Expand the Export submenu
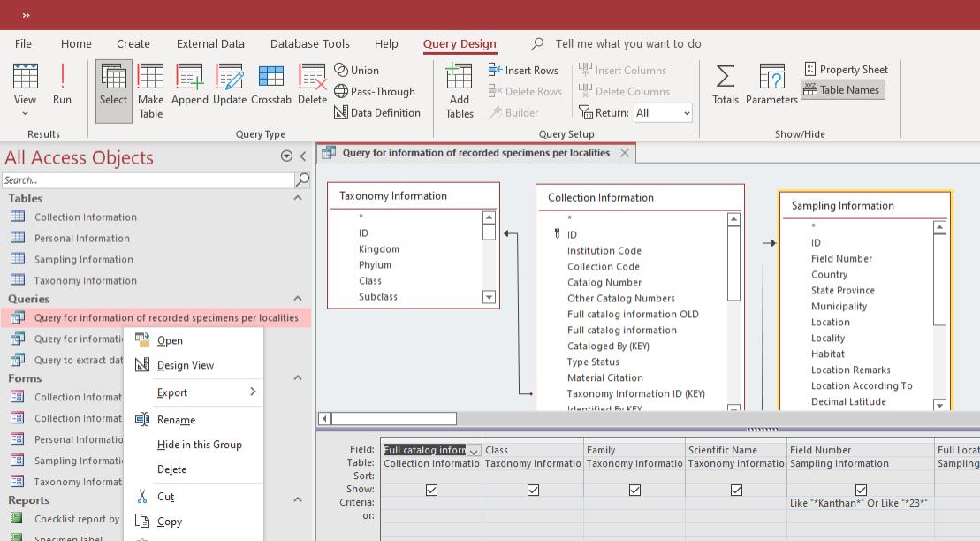This screenshot has width=980, height=541. (194, 392)
